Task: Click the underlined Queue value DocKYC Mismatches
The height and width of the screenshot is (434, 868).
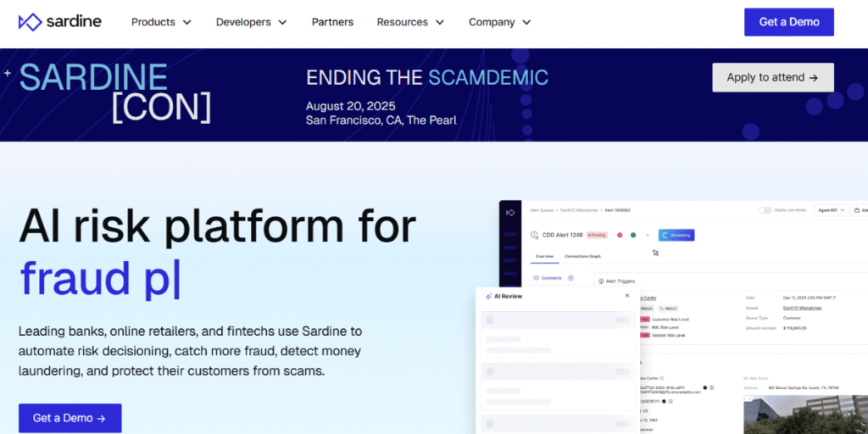Action: 802,308
